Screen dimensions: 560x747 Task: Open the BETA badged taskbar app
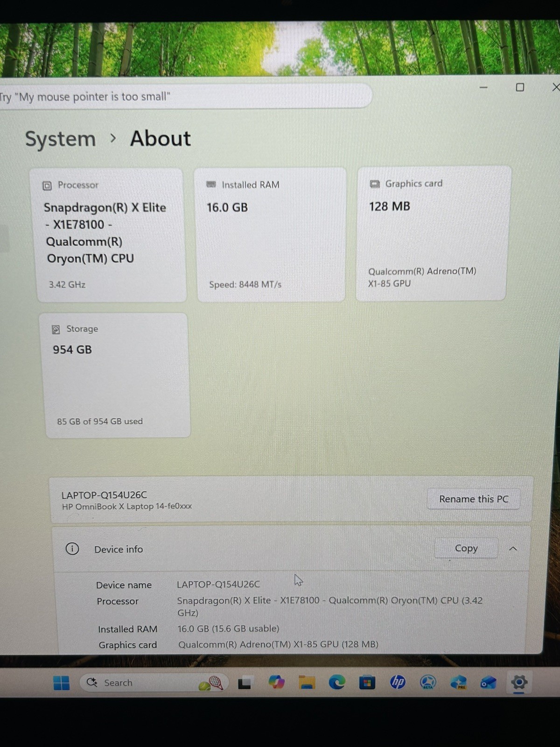428,683
